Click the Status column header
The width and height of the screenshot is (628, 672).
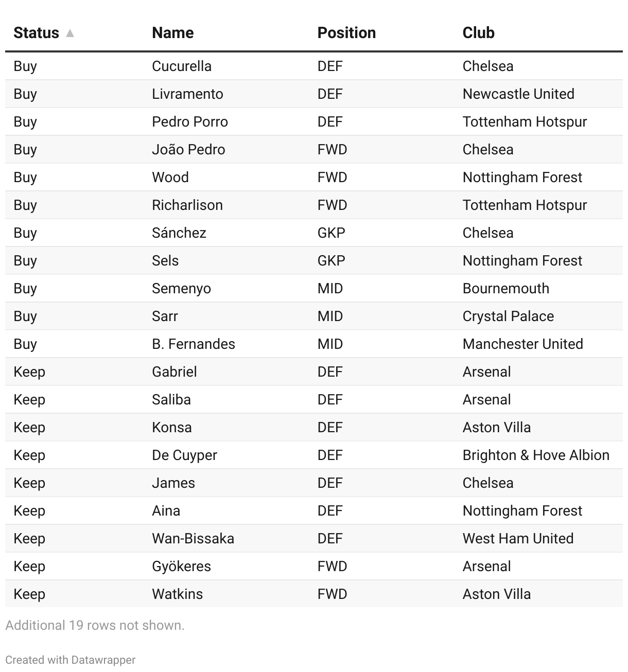pos(36,33)
